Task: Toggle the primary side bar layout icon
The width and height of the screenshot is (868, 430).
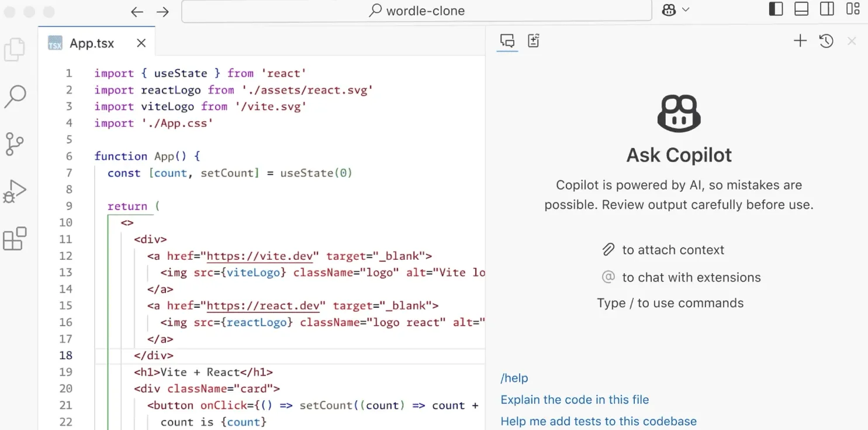Action: pyautogui.click(x=776, y=9)
